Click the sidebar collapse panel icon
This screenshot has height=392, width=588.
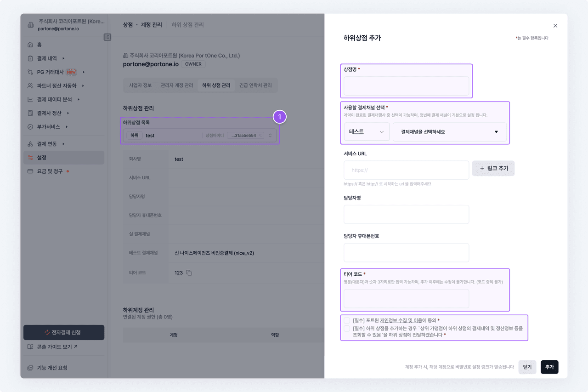107,37
